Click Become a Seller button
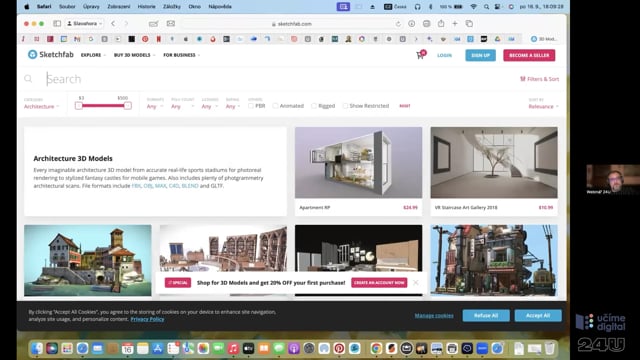The image size is (640, 360). pos(529,55)
